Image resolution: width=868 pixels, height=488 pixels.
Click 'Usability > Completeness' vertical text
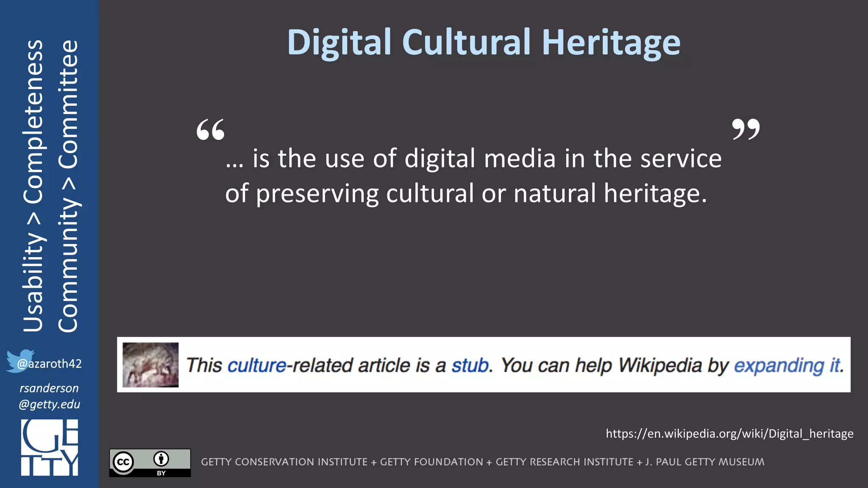33,186
